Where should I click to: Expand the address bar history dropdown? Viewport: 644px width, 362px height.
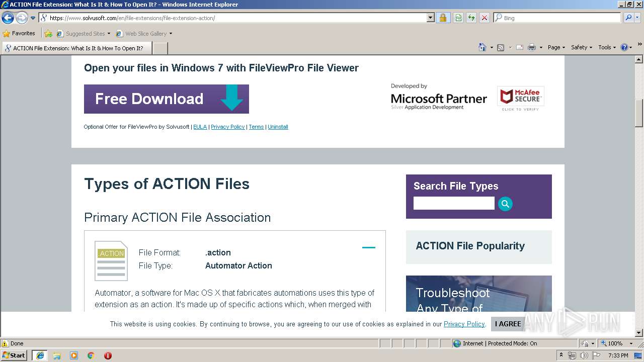pos(430,18)
